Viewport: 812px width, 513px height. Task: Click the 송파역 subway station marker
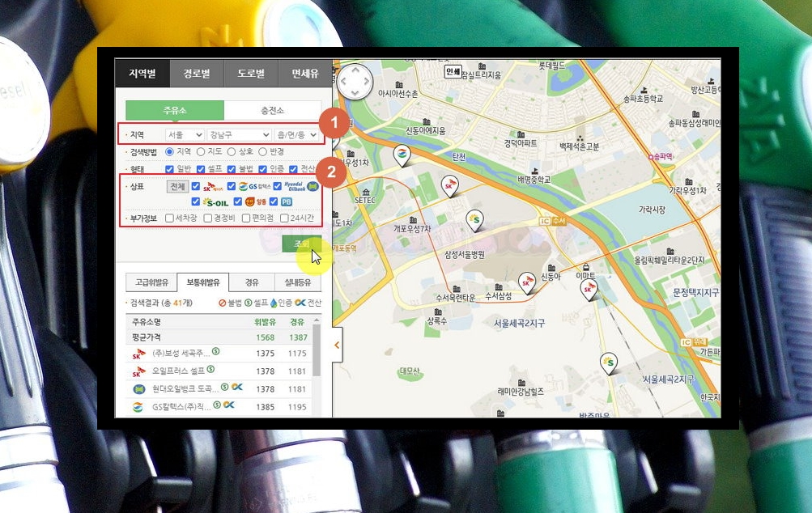point(651,156)
